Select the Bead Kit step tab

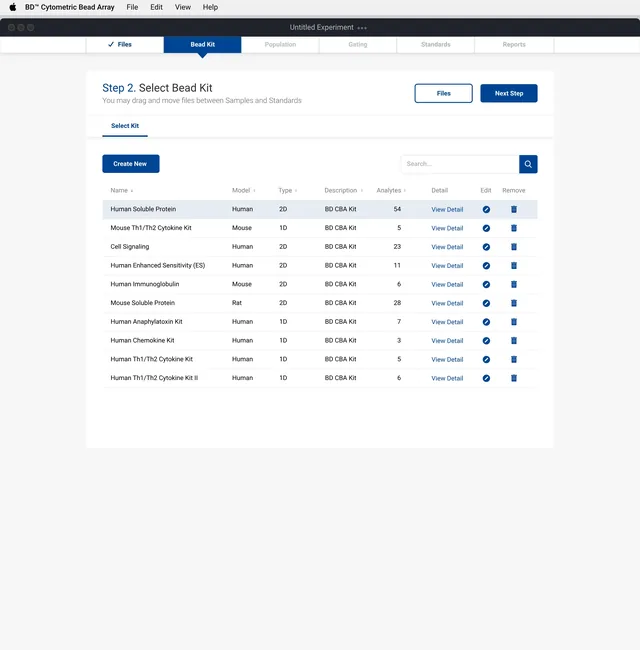click(202, 44)
